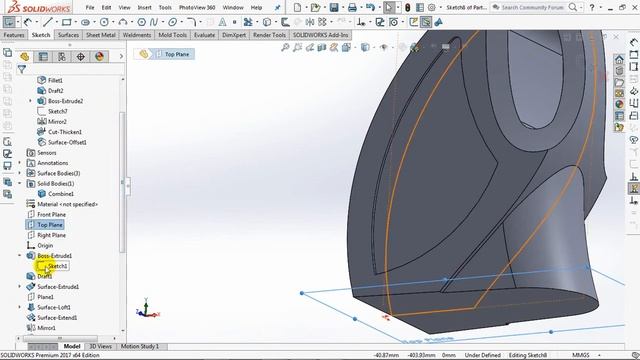Open the DisplayManager tab
The image size is (640, 360).
click(99, 56)
